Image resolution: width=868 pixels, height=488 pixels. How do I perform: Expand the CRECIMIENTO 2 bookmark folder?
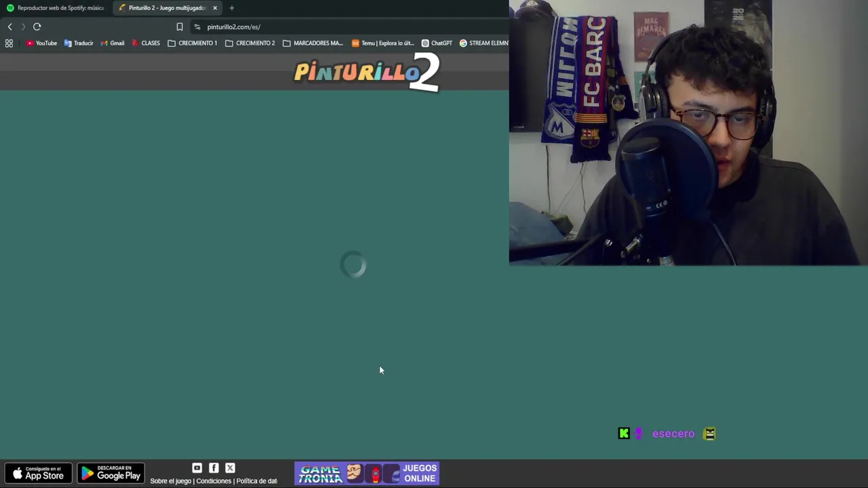coord(250,43)
